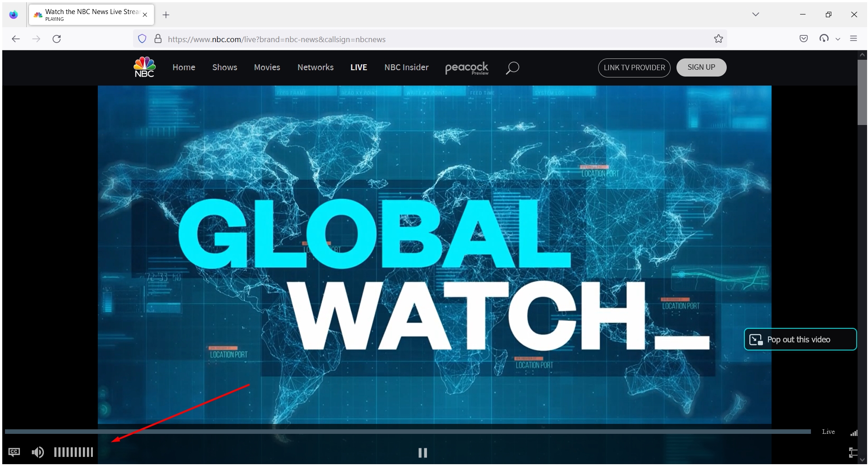Click the SIGN UP button

click(x=701, y=67)
